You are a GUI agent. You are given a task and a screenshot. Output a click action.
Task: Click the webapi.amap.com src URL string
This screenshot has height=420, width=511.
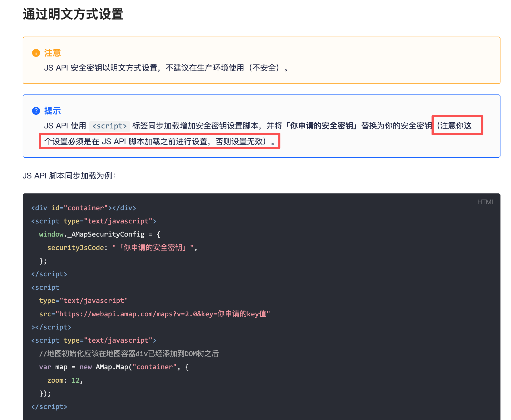pos(163,314)
